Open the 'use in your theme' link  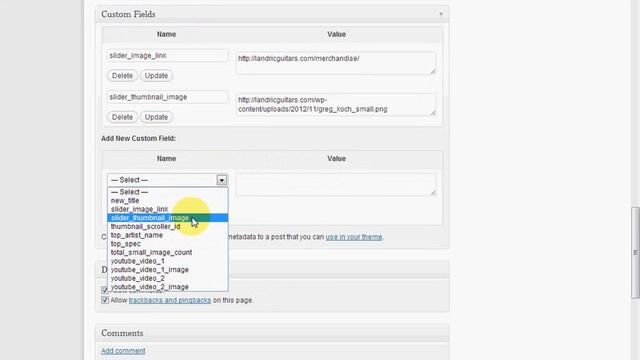[x=354, y=237]
